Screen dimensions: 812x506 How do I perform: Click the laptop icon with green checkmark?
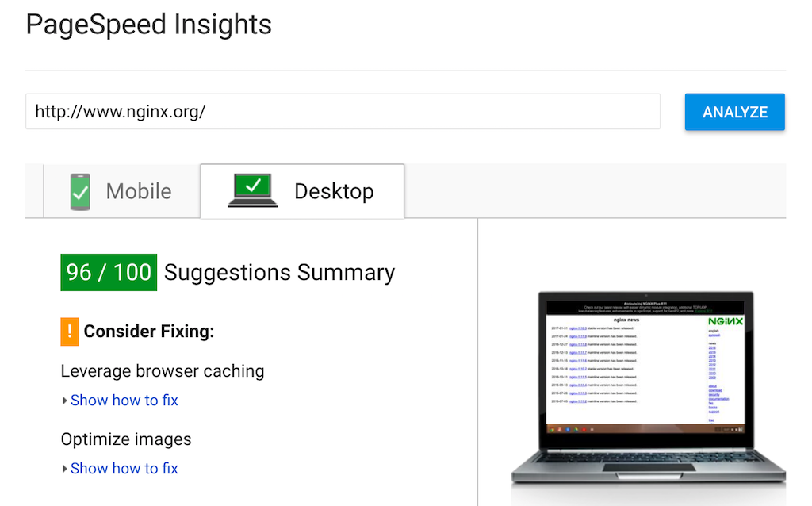pos(253,190)
